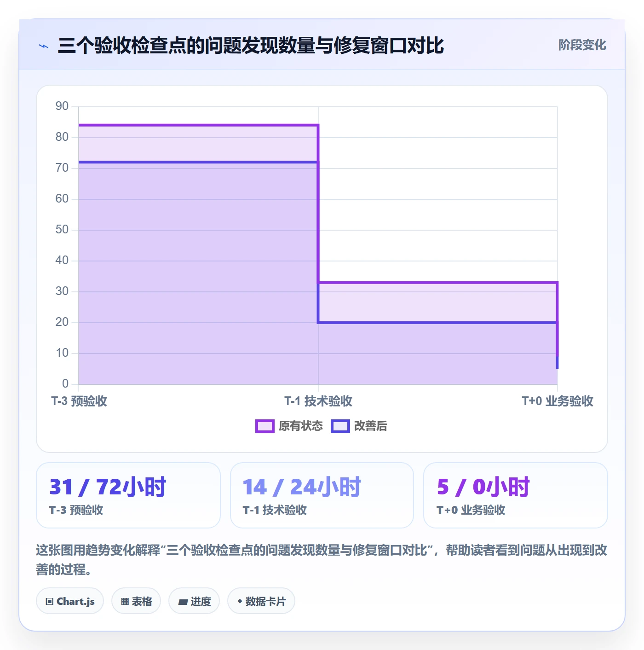Viewport: 644px width, 650px height.
Task: Open the 5 / 0小时 data card
Action: (516, 495)
